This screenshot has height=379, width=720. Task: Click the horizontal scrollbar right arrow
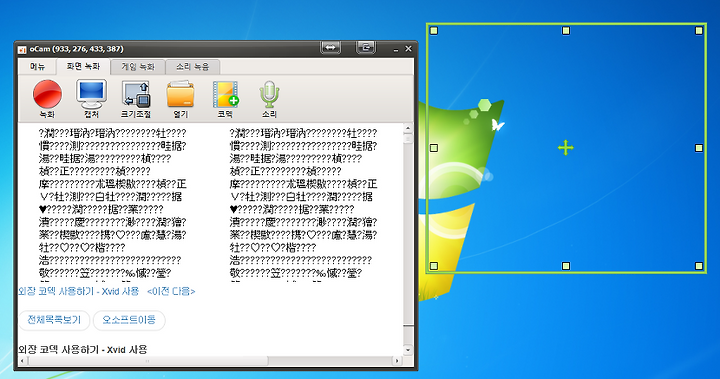398,361
